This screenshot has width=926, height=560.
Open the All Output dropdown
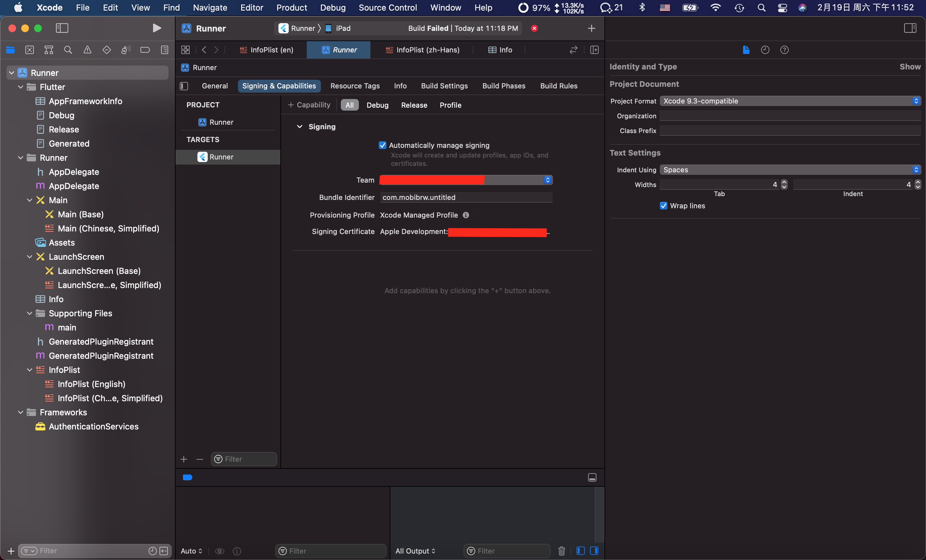pos(415,551)
